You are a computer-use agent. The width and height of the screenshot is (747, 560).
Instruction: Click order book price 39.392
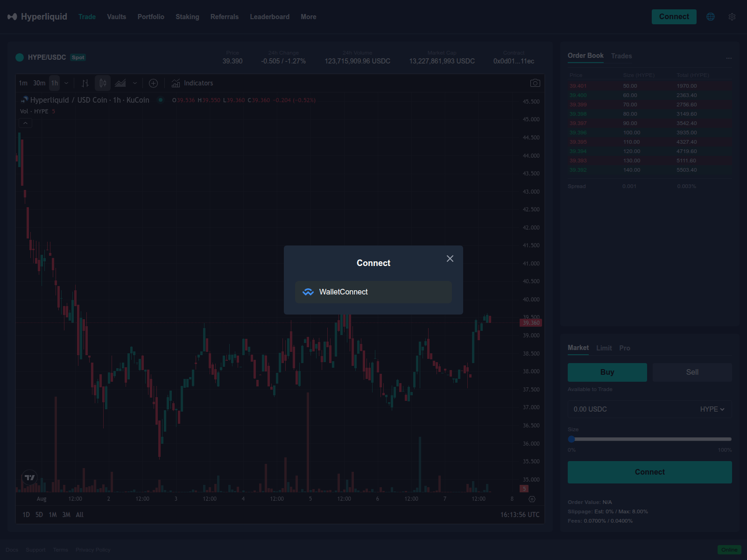(578, 170)
